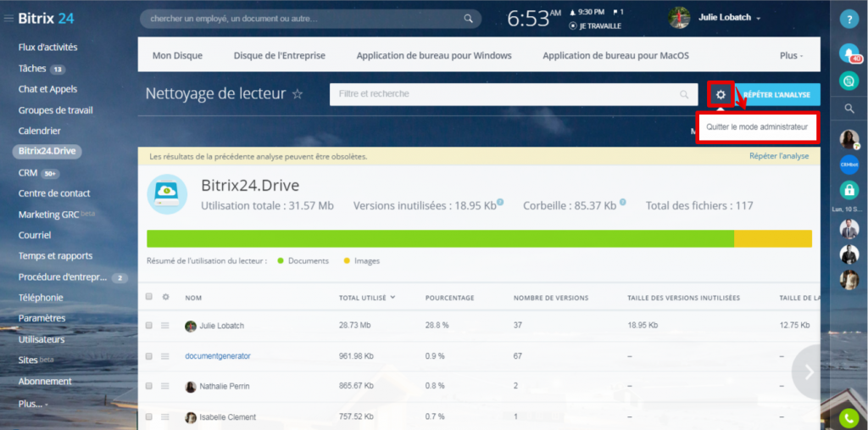Click the right sidebar search magnifier icon
Viewport: 868px width, 430px height.
849,109
